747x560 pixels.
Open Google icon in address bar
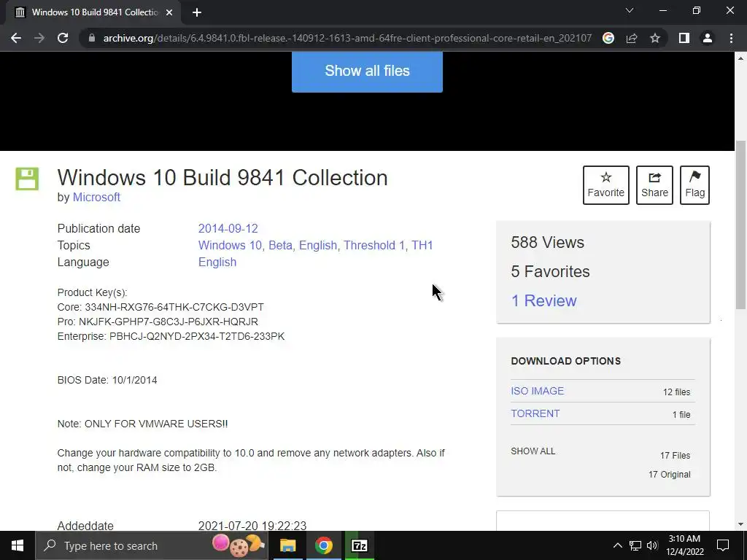(x=608, y=38)
